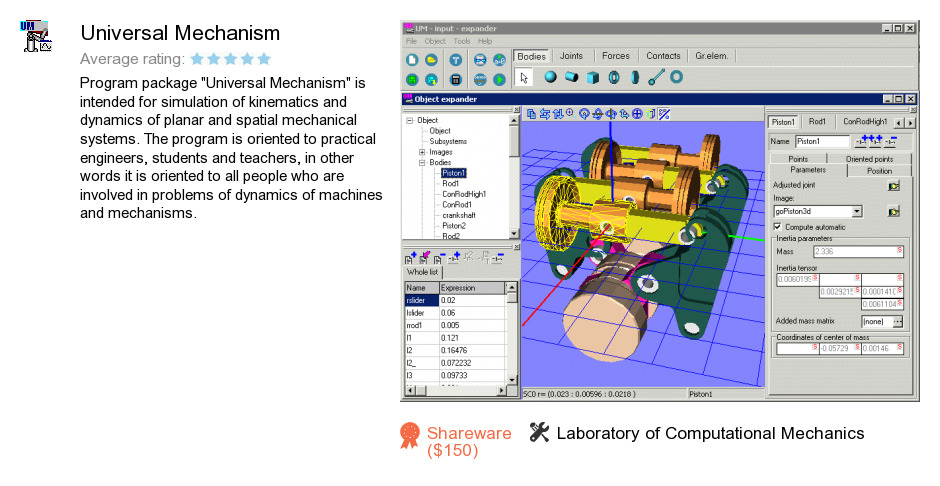The height and width of the screenshot is (486, 940).
Task: Click the Expression column header
Action: [472, 288]
